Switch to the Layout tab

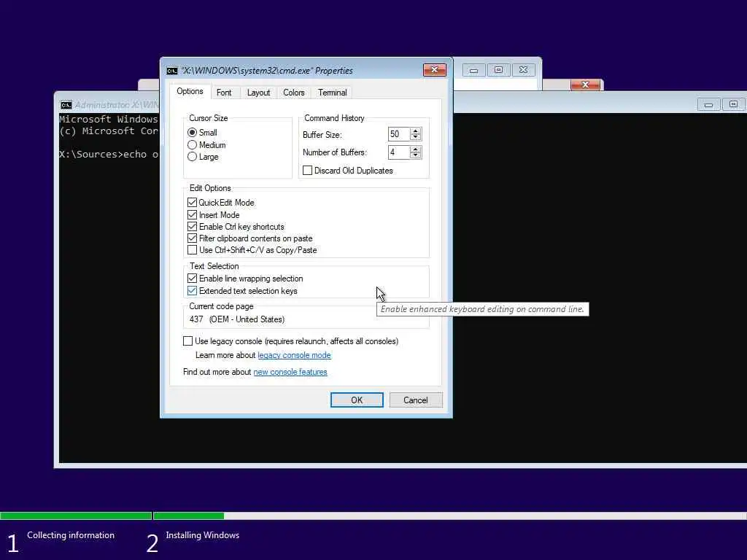coord(259,93)
